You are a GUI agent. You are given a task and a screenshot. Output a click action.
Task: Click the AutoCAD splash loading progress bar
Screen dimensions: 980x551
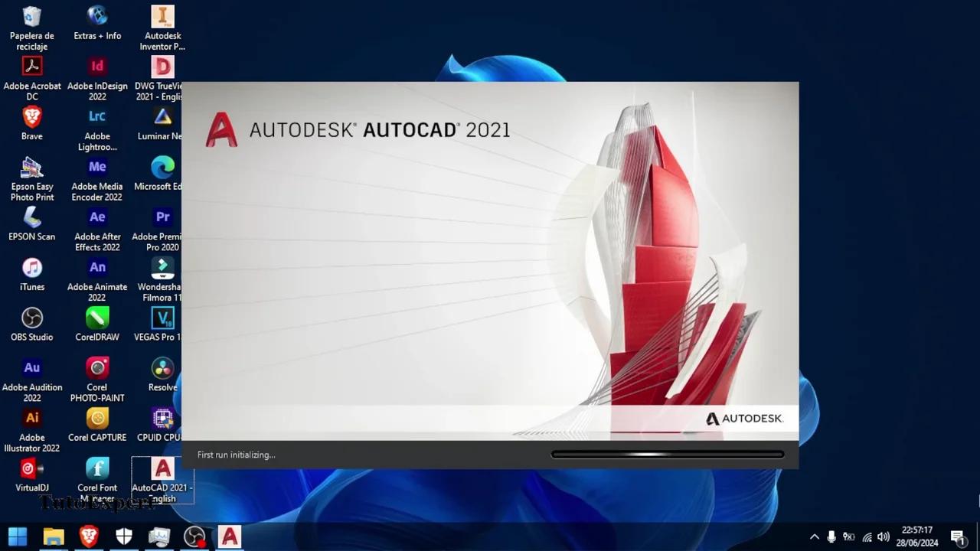pyautogui.click(x=667, y=455)
